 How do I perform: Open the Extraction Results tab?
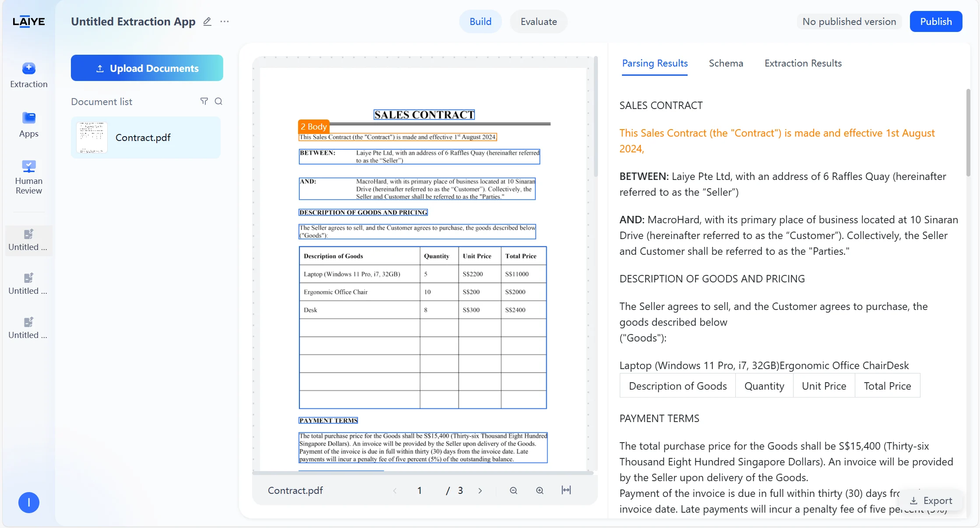(803, 63)
